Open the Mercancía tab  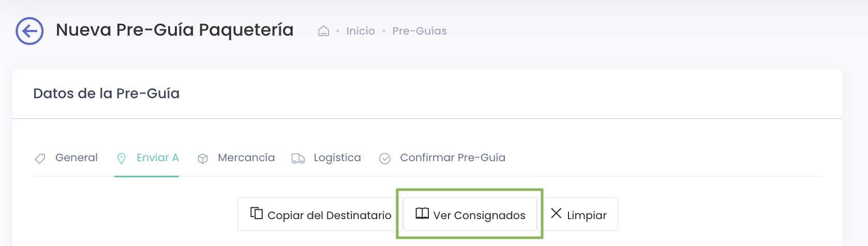(x=236, y=158)
